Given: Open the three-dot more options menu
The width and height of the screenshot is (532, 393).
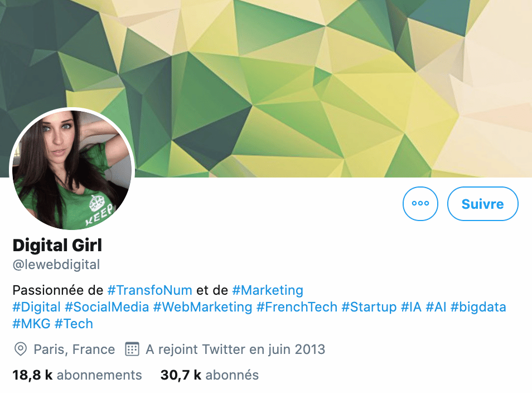Looking at the screenshot, I should click(x=420, y=204).
